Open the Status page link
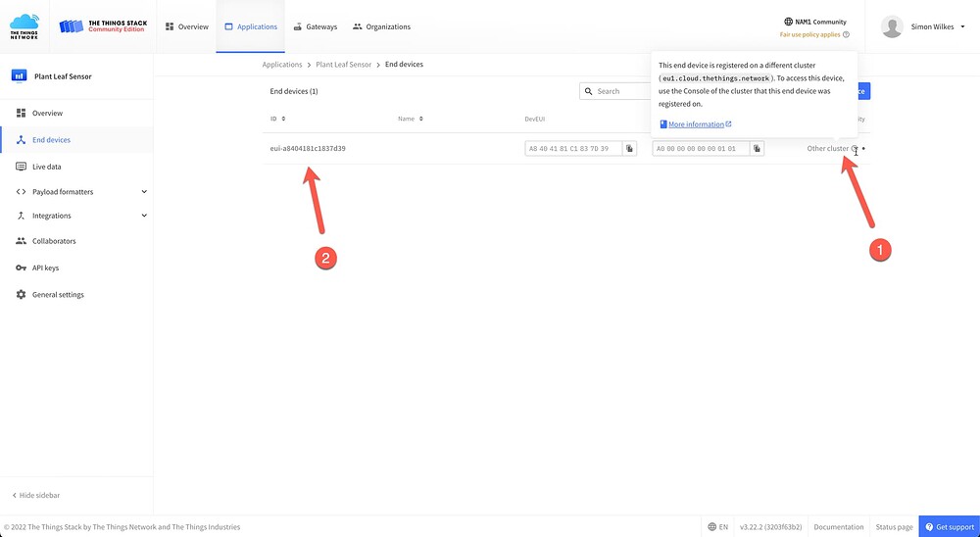The width and height of the screenshot is (980, 537). (x=894, y=527)
